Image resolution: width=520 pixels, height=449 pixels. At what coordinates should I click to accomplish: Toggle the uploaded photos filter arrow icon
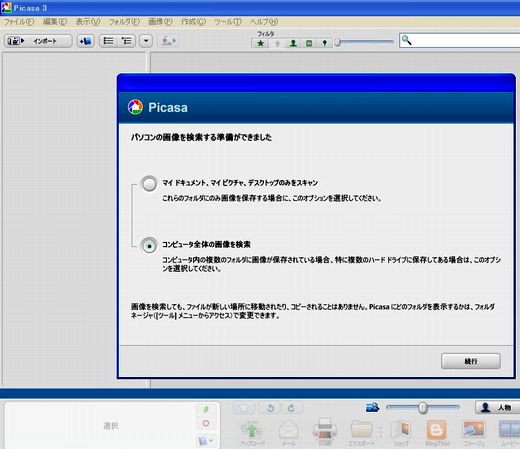277,43
